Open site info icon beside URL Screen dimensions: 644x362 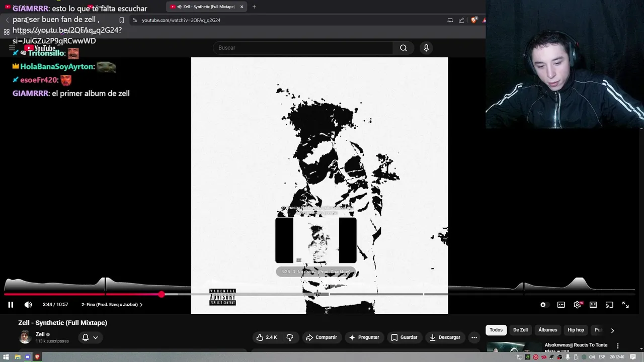click(x=134, y=20)
